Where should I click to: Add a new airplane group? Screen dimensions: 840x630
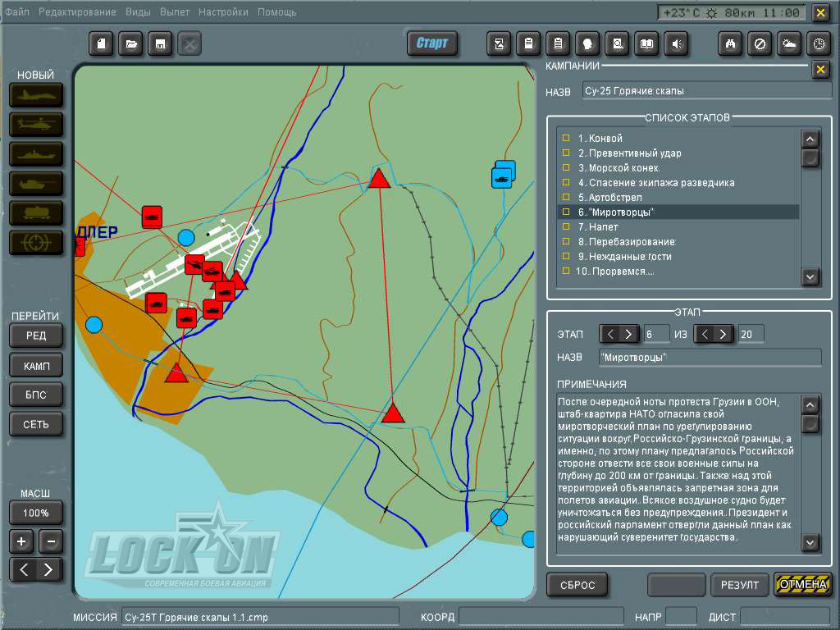[36, 95]
